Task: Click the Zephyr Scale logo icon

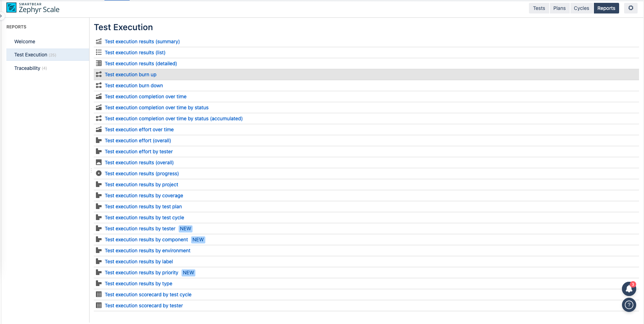Action: [11, 8]
